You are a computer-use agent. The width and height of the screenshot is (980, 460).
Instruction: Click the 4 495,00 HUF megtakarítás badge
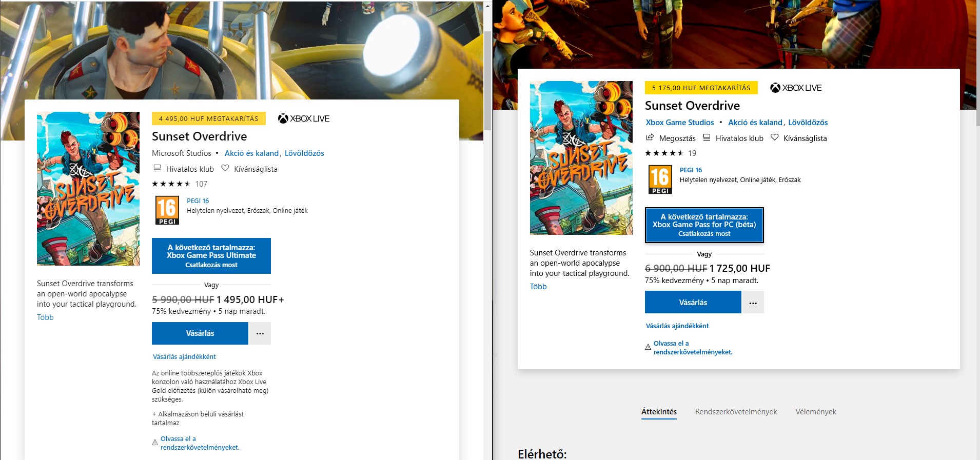coord(209,118)
